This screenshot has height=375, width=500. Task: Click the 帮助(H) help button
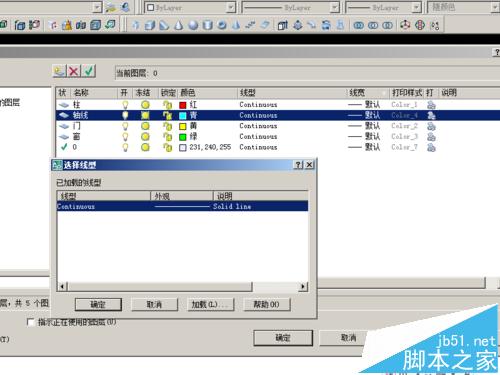pos(267,304)
